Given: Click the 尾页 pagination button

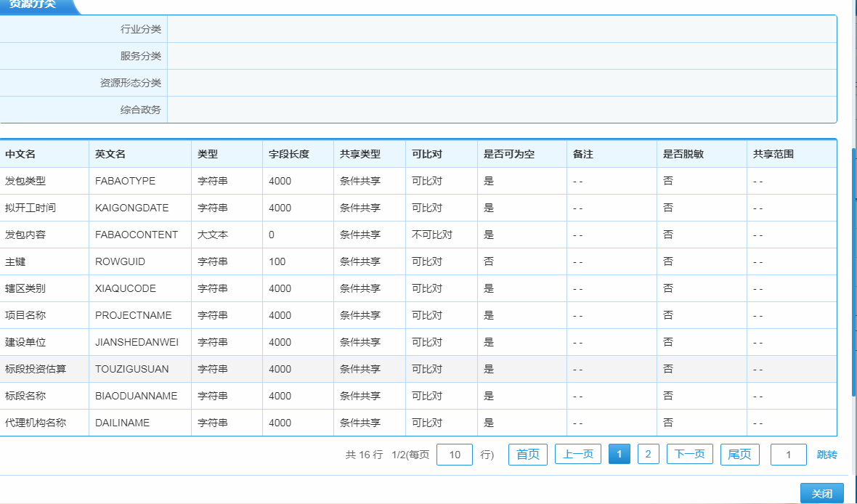Looking at the screenshot, I should point(739,455).
